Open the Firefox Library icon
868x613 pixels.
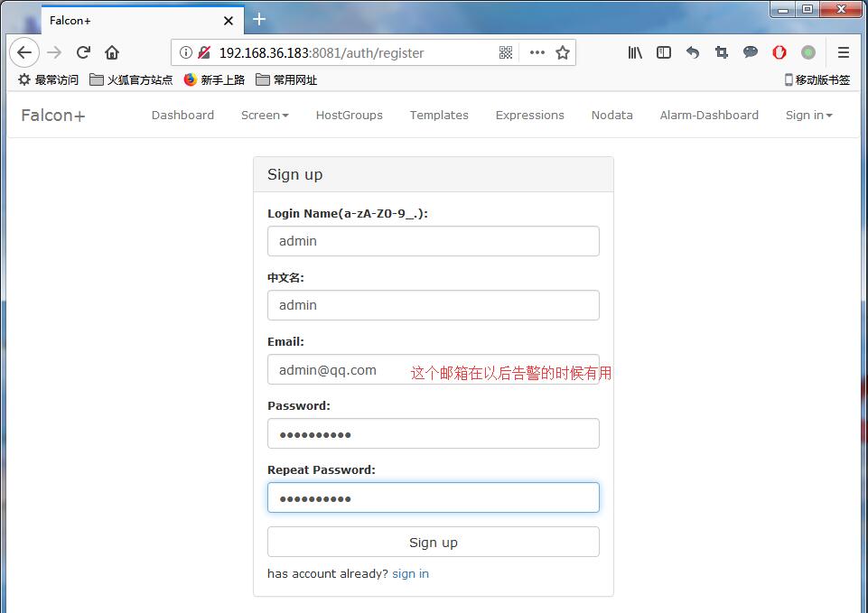(x=635, y=52)
